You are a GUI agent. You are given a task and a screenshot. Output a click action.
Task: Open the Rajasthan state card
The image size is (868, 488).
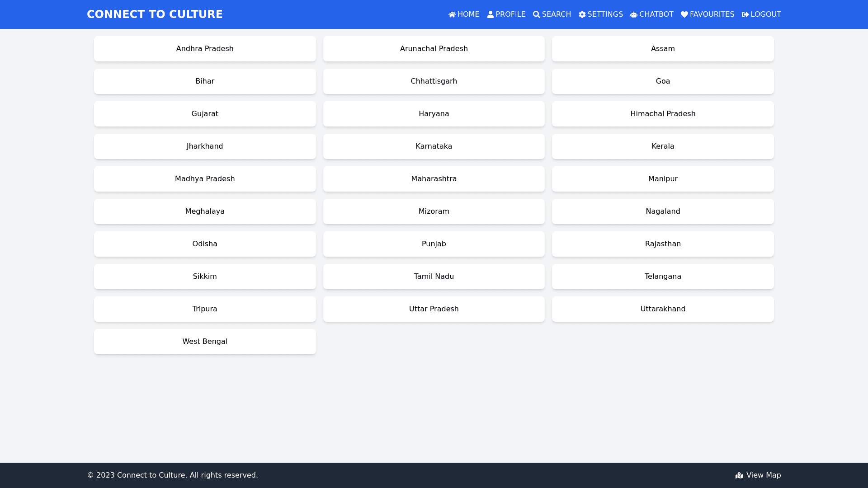(x=663, y=244)
